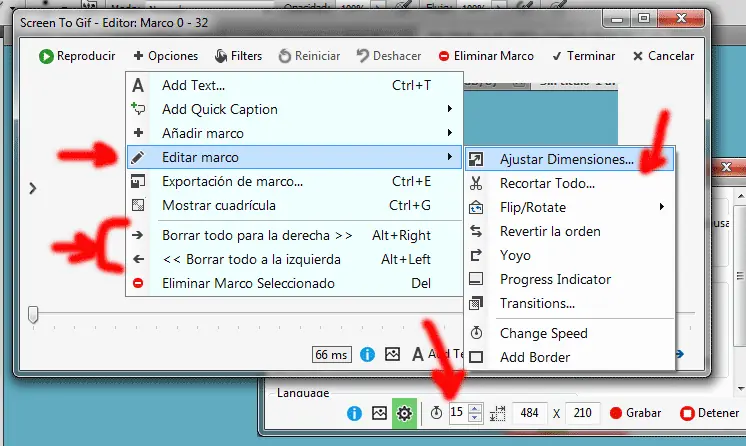This screenshot has width=746, height=446.
Task: Click the Flip/Rotate icon in submenu
Action: pos(476,208)
